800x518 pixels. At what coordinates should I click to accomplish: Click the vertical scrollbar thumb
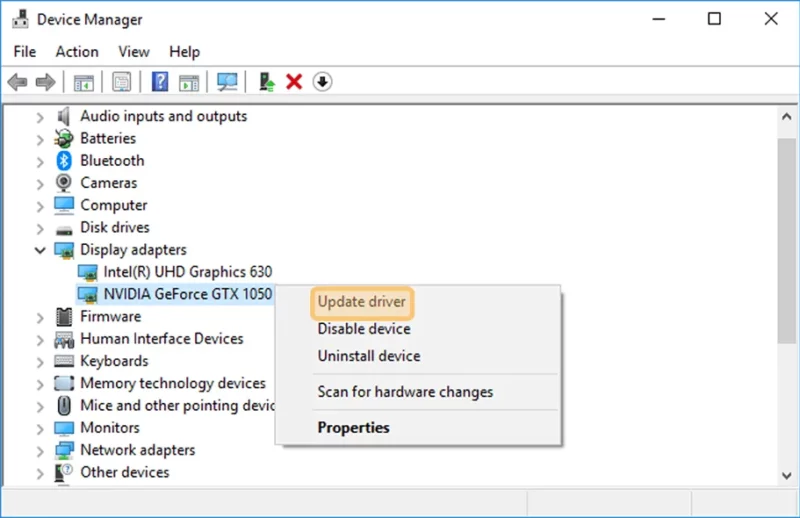pos(786,241)
